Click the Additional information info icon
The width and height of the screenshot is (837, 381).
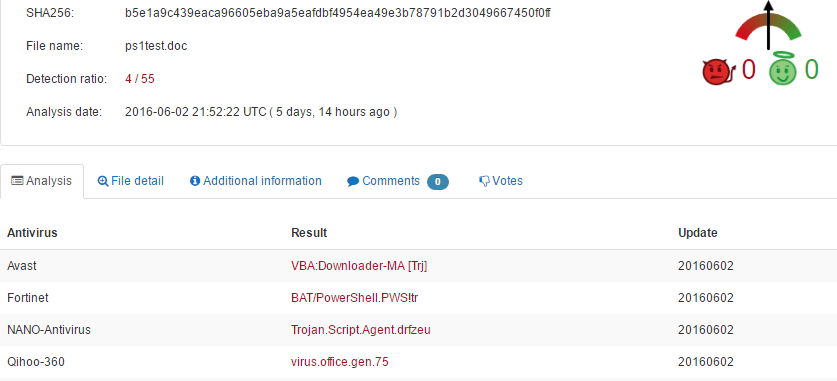[x=195, y=181]
